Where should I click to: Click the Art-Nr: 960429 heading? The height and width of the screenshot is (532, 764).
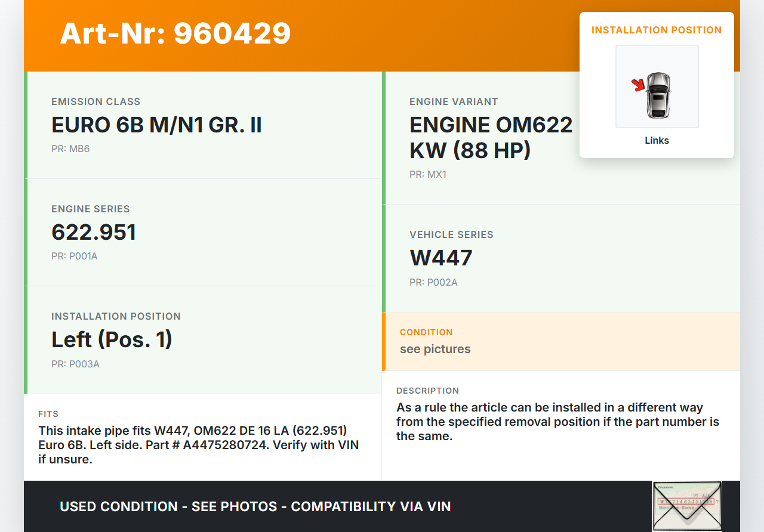(x=175, y=33)
